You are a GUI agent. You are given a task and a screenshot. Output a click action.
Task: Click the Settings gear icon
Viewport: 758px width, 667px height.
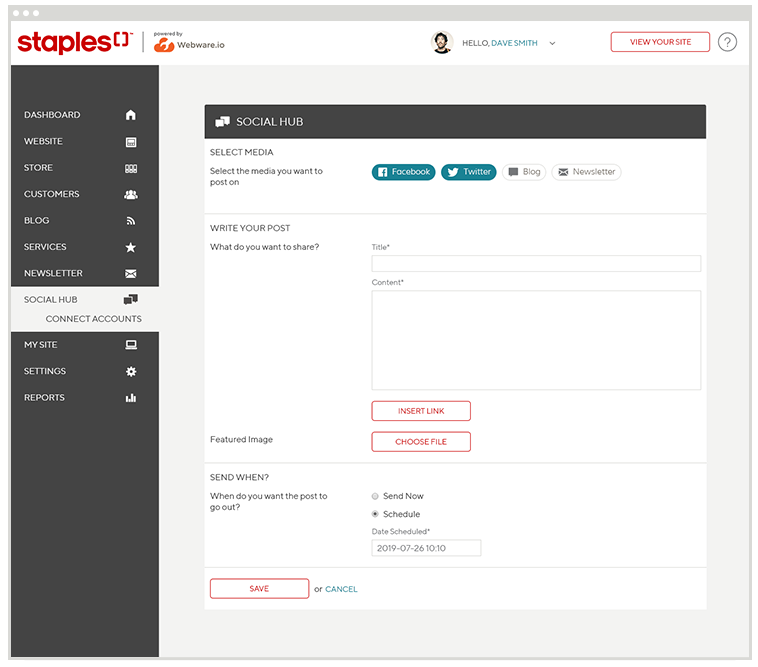pyautogui.click(x=131, y=371)
